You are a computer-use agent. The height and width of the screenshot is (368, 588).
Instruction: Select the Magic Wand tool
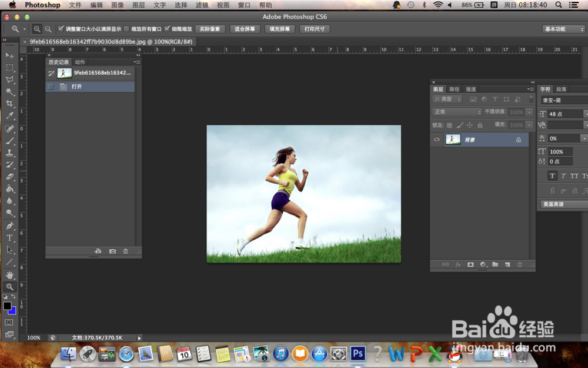pos(9,92)
